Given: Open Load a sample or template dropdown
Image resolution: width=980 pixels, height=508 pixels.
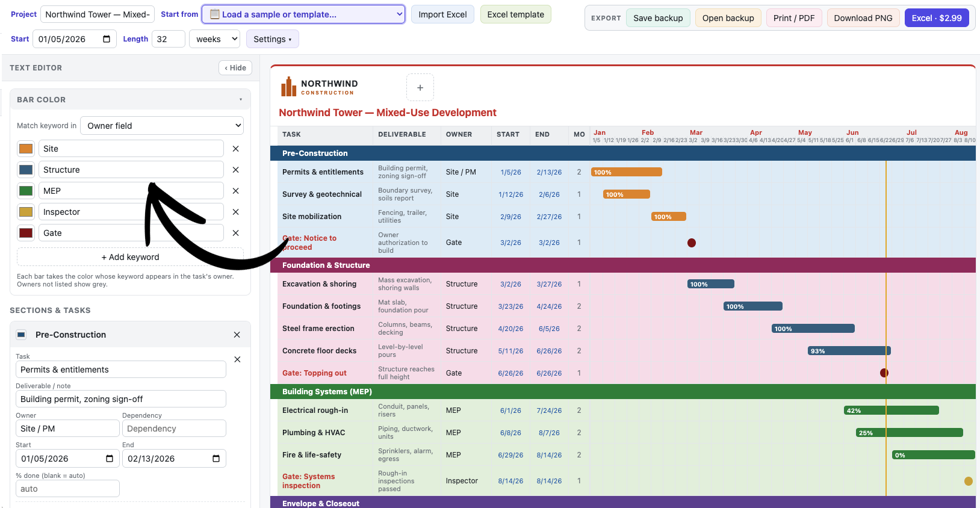Looking at the screenshot, I should click(303, 14).
